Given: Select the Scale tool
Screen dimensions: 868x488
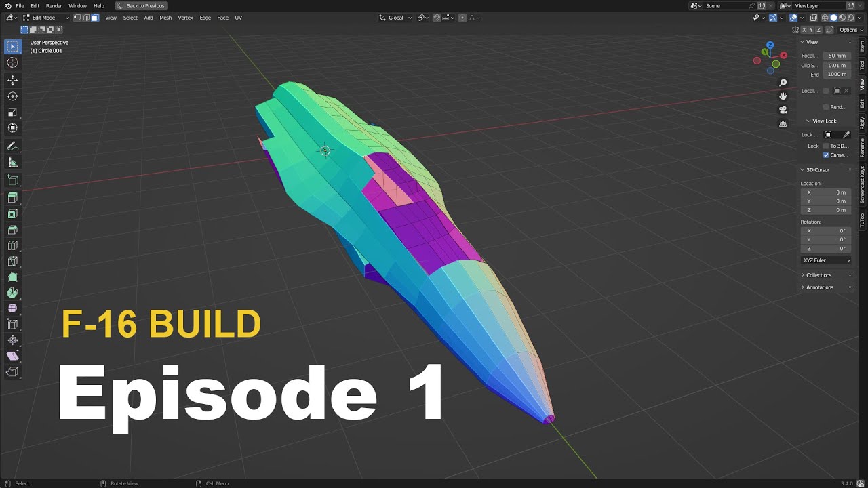Looking at the screenshot, I should (x=12, y=113).
